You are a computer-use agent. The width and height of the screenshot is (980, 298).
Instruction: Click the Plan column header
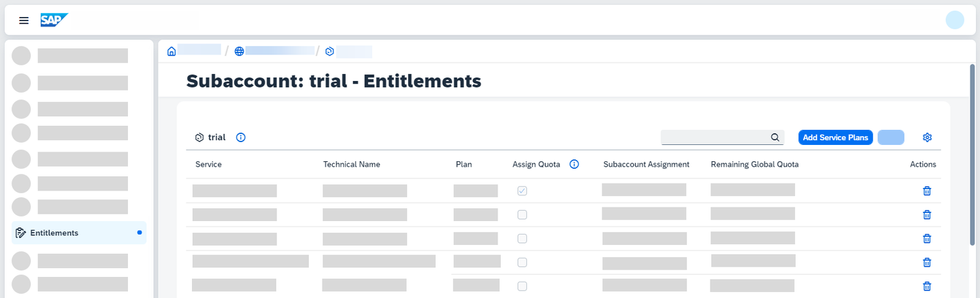point(464,164)
